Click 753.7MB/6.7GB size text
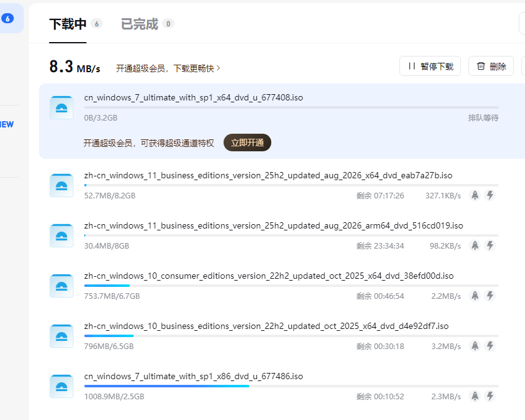The height and width of the screenshot is (420, 525). (x=112, y=296)
